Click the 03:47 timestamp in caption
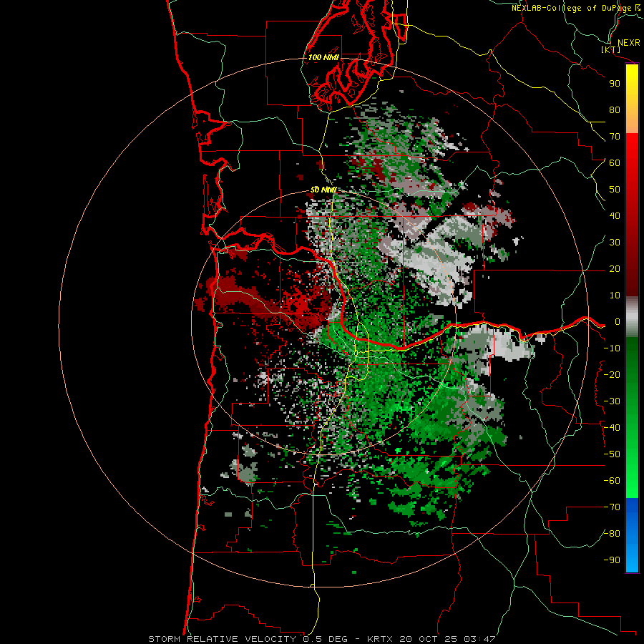 pyautogui.click(x=479, y=639)
